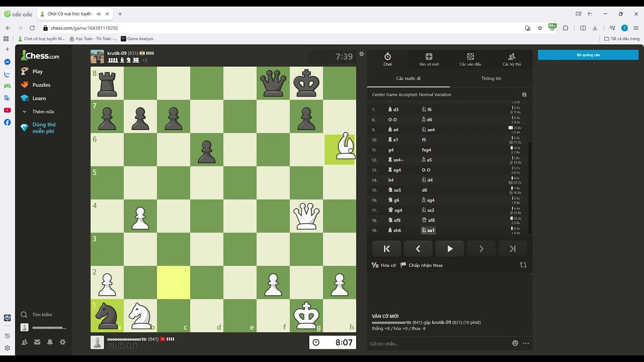Open the opening book icon beside opening name
This screenshot has width=644, height=362.
pos(524,95)
